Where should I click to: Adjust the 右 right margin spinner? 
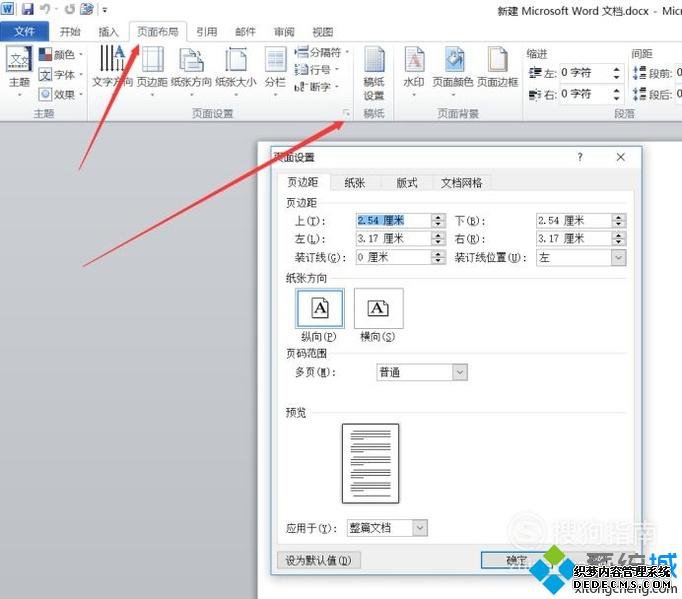tap(618, 238)
